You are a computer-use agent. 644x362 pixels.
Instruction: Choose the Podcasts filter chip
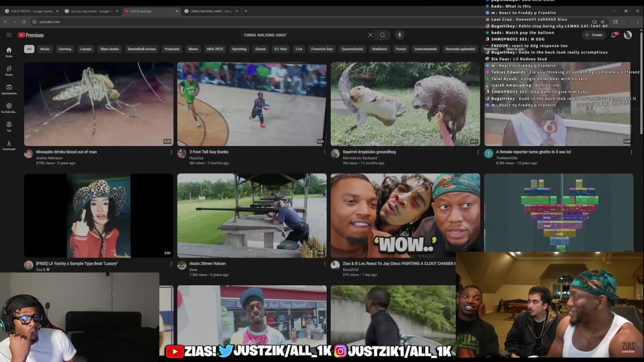pos(172,49)
